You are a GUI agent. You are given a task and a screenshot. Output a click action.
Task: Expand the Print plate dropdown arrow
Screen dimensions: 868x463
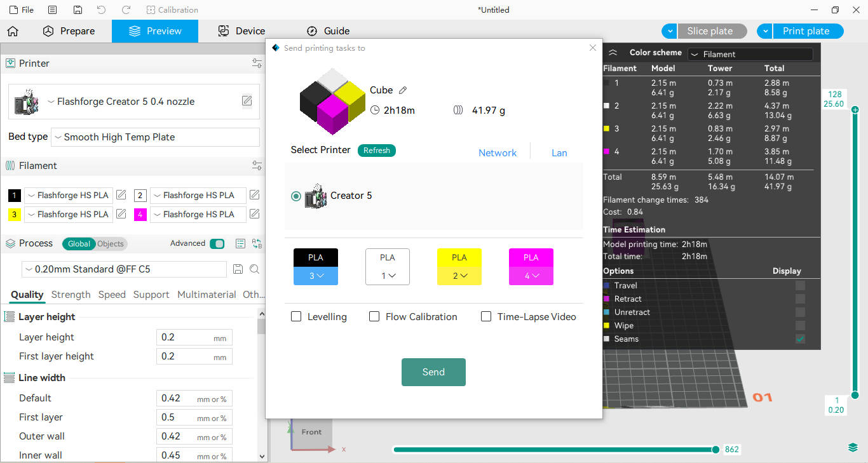[x=764, y=31]
